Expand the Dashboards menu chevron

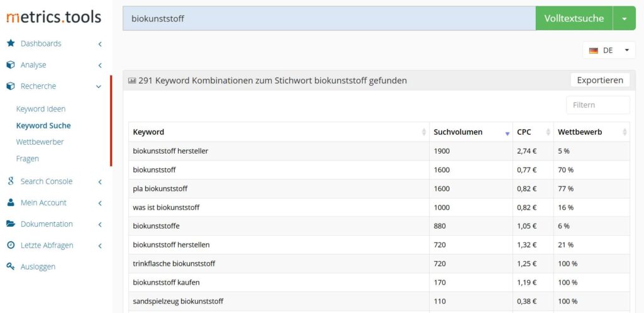(x=100, y=43)
